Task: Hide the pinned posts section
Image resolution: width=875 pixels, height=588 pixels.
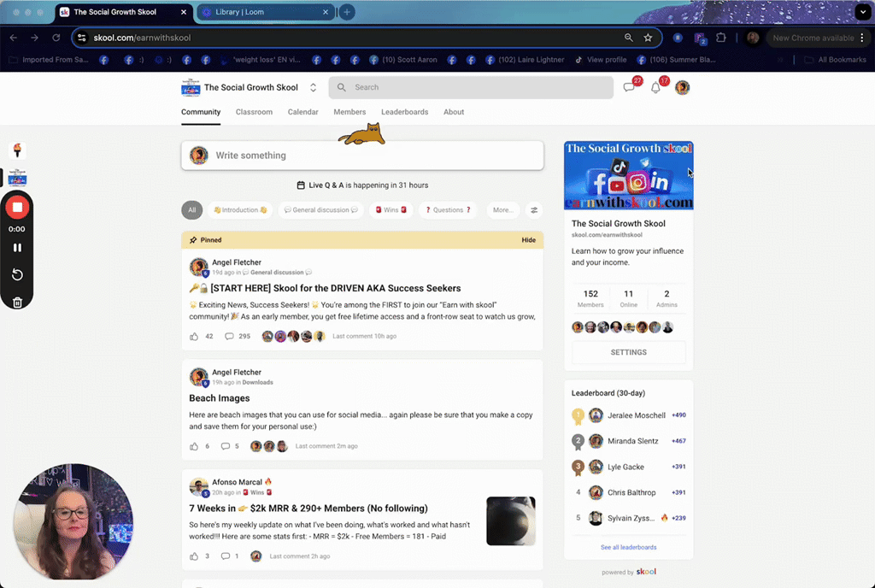Action: [x=528, y=240]
